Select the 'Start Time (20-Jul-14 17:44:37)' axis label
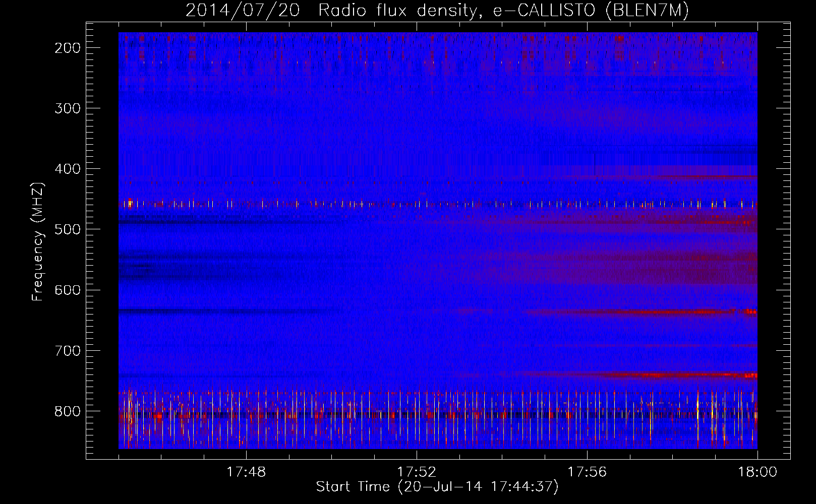Viewport: 816px width, 504px height. (x=437, y=487)
